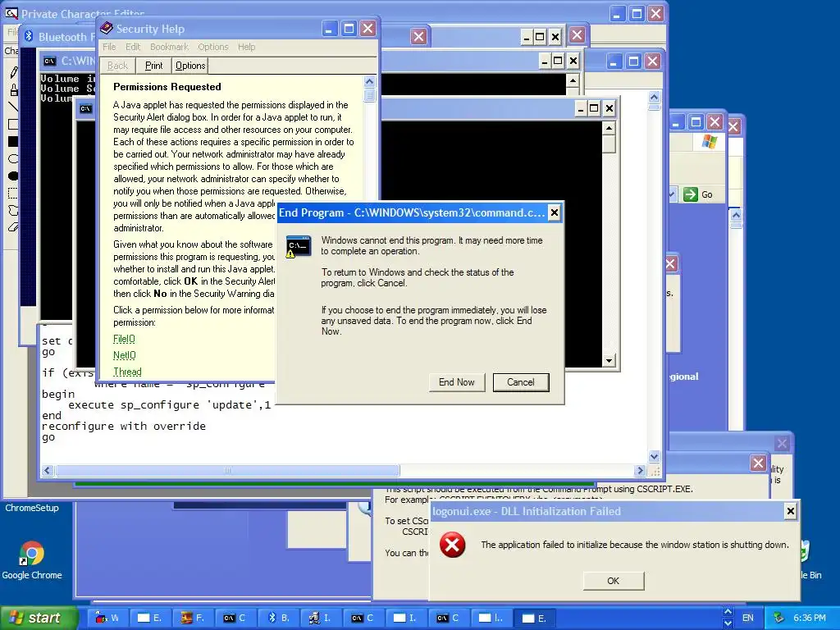Activate the Freeform Selection tool in Character Editor
This screenshot has width=840, height=630.
pos(13,210)
